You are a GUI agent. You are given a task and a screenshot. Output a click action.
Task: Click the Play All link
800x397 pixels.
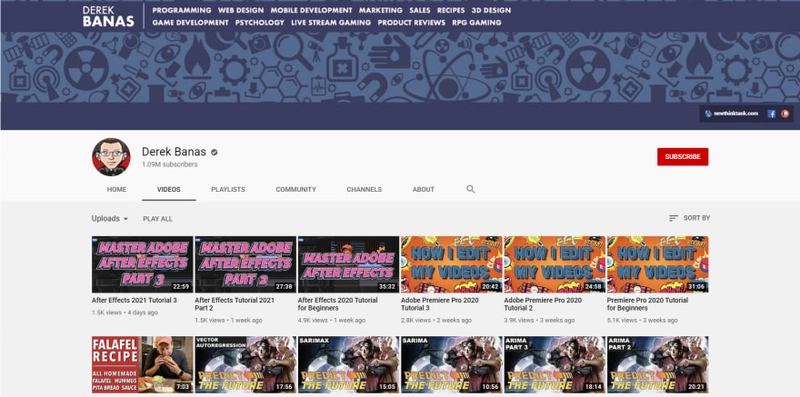158,219
